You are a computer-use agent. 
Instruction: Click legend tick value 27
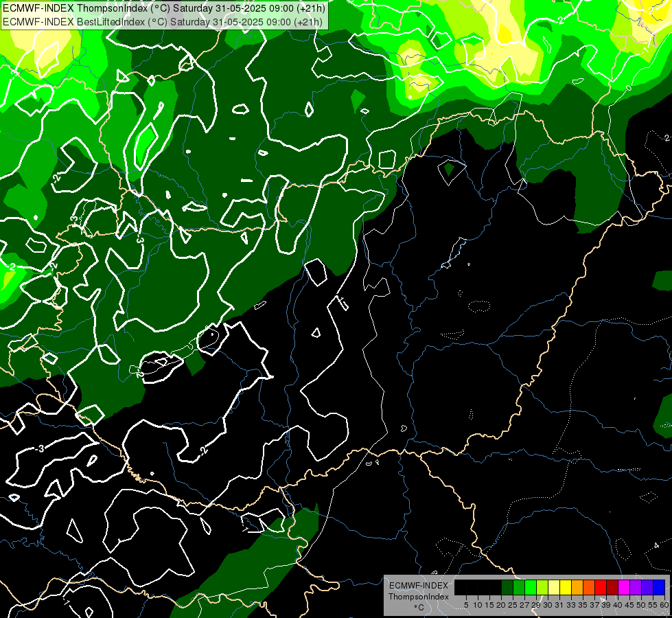[x=524, y=605]
